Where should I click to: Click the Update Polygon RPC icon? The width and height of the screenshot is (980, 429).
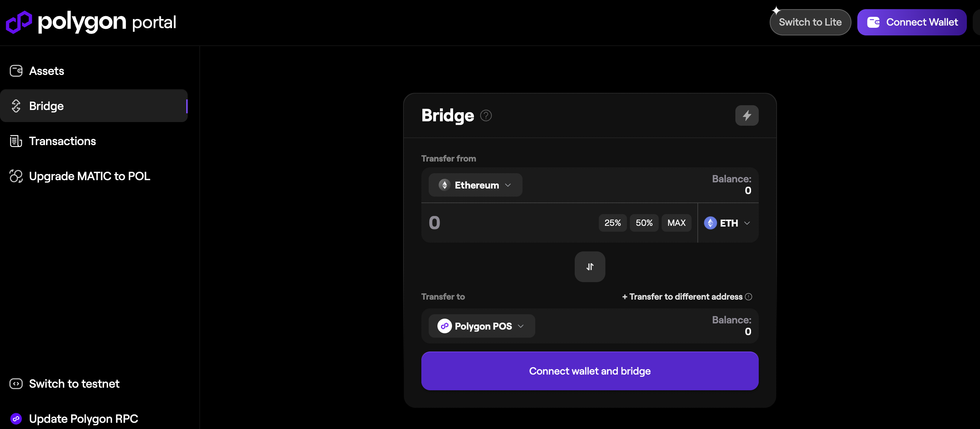pyautogui.click(x=16, y=419)
